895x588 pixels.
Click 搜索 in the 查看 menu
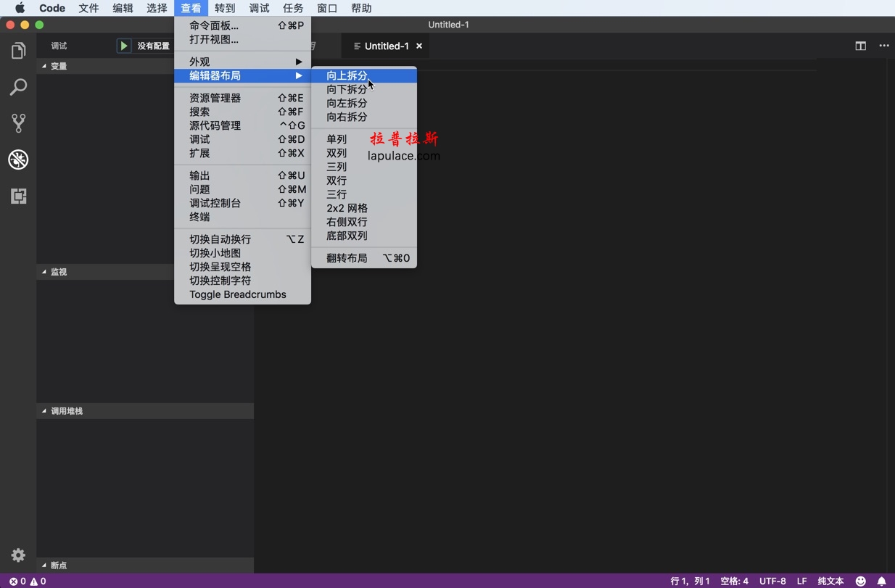[242, 112]
